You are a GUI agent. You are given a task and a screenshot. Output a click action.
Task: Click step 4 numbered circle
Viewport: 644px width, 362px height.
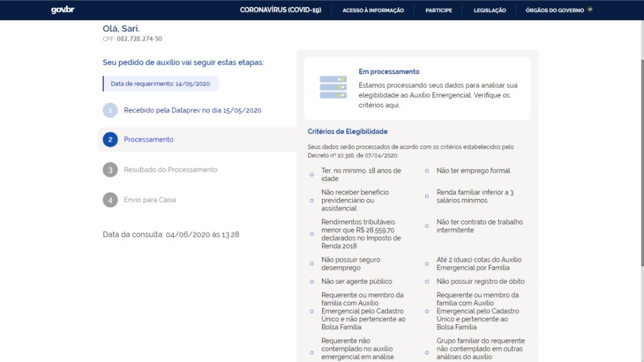110,200
